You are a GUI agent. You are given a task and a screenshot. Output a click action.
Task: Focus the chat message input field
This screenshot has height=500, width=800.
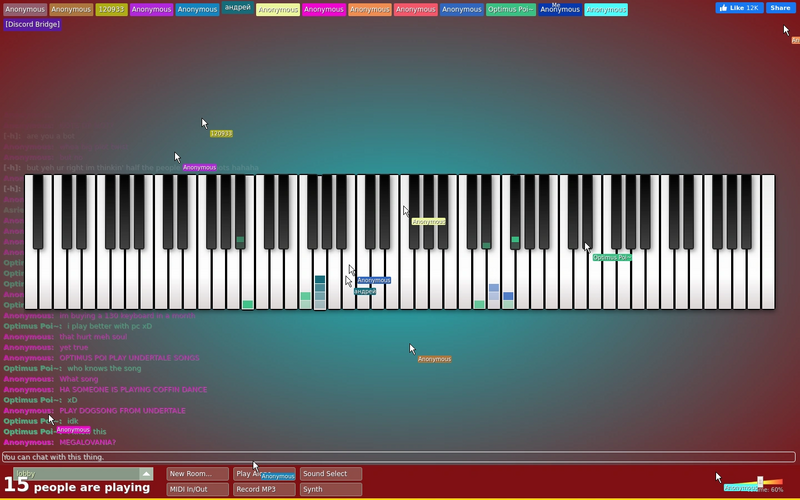[x=399, y=457]
